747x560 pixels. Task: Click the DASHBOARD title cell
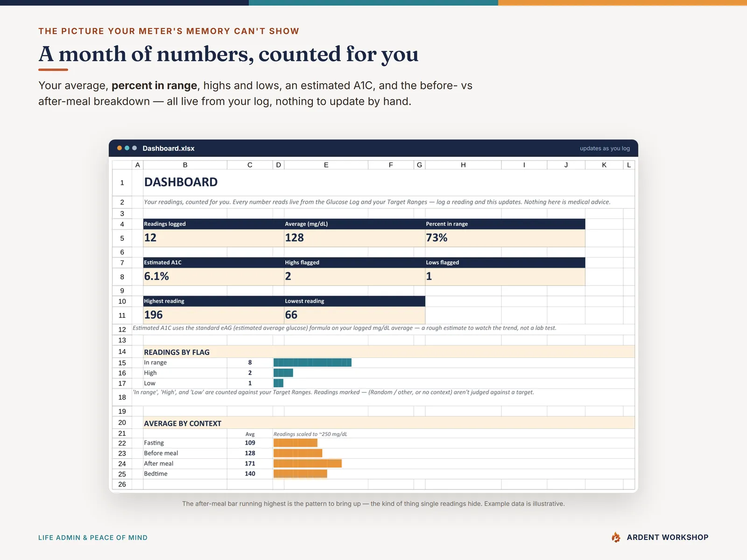pyautogui.click(x=181, y=182)
